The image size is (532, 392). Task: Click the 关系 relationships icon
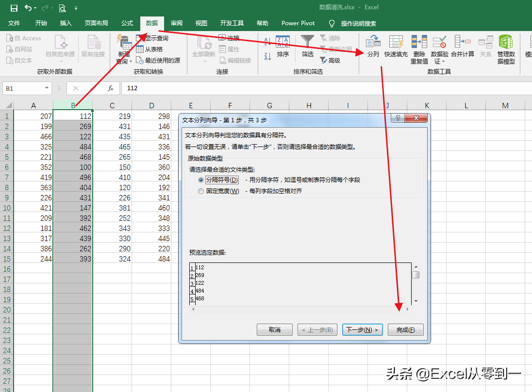point(485,46)
